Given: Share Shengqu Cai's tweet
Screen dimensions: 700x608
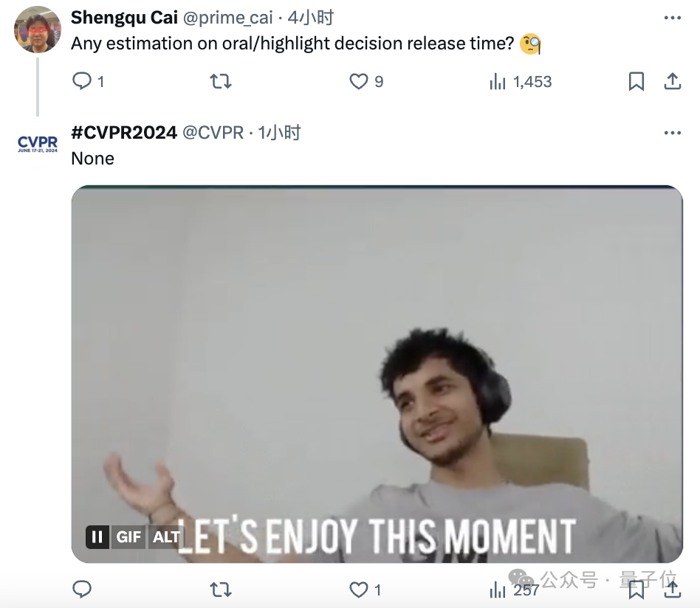Looking at the screenshot, I should tap(673, 82).
